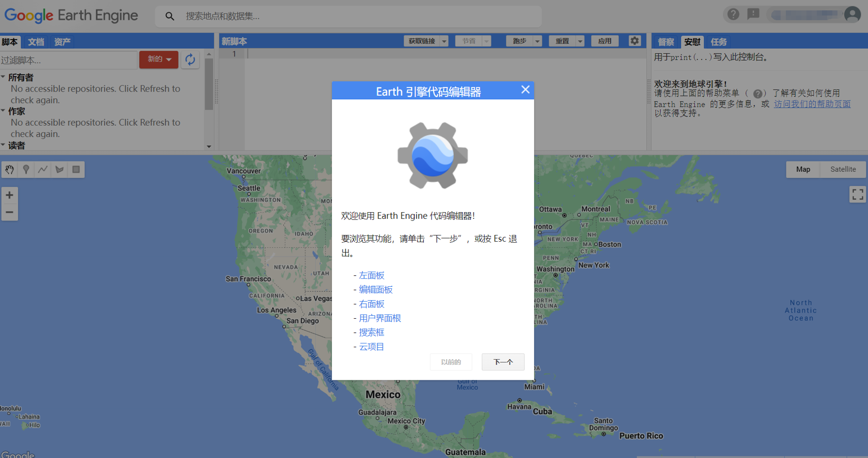Collapse the 作家 tree section
Viewport: 868px width, 458px height.
click(x=3, y=111)
